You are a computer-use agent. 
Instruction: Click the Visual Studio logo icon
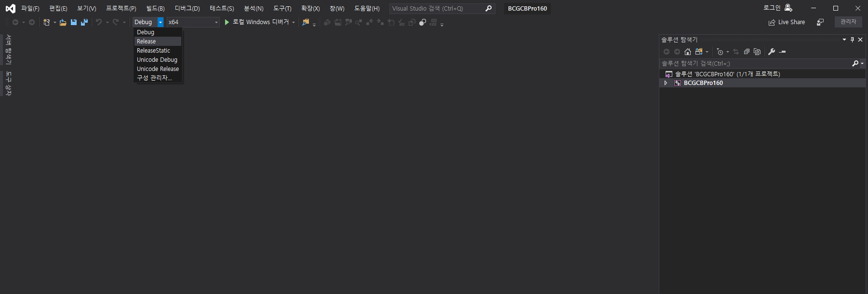pos(10,8)
